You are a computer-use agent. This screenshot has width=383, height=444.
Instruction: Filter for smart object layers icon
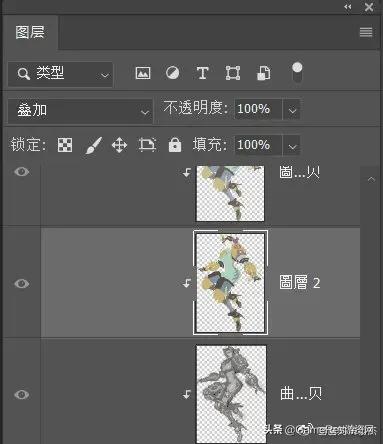click(x=264, y=73)
